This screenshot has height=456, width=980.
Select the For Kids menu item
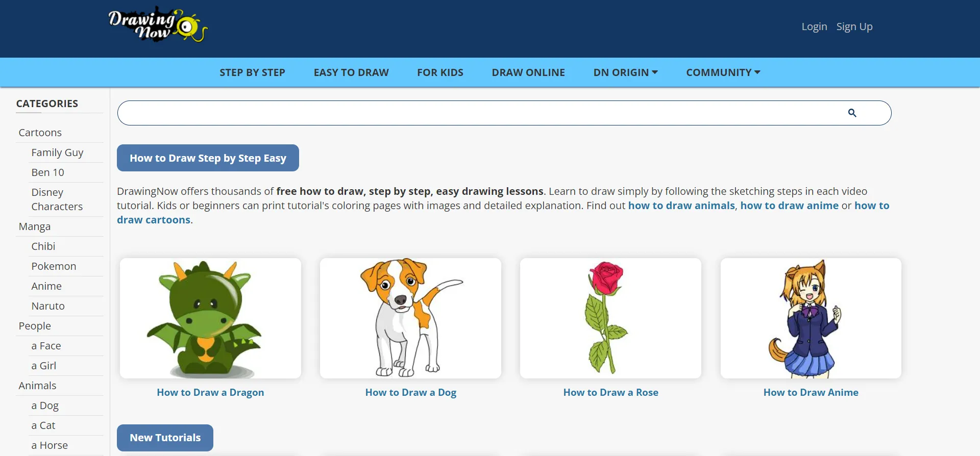coord(440,72)
